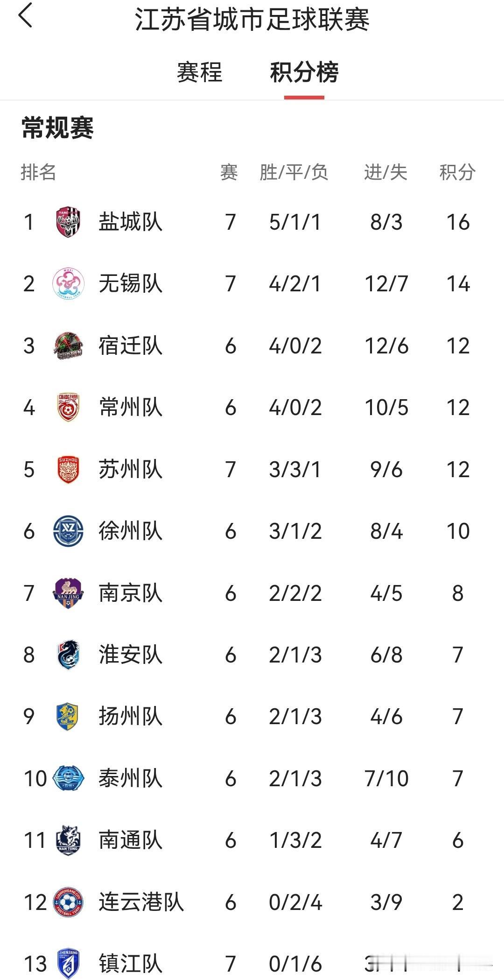Open the Nantong wolf badge
504x980 pixels.
(68, 840)
